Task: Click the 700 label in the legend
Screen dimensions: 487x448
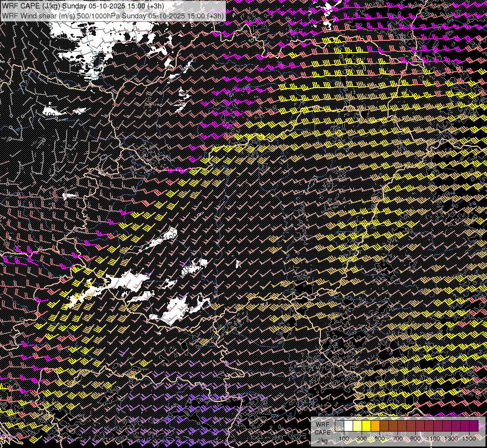Action: [397, 439]
